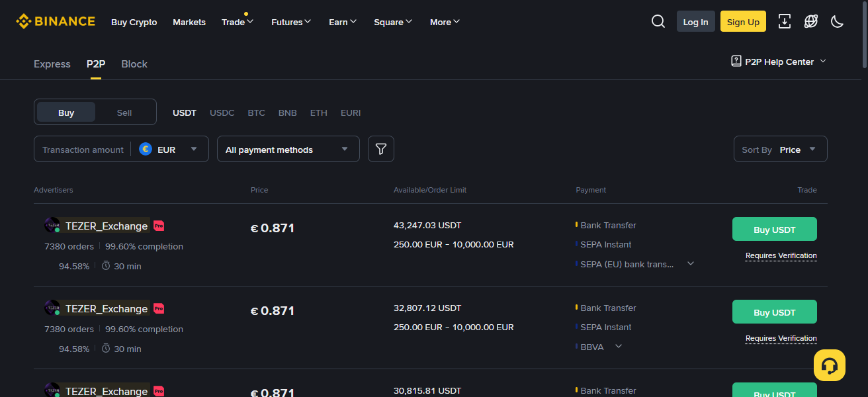Open first TEZER_Exchange advertiser name
The width and height of the screenshot is (868, 397).
coord(107,226)
